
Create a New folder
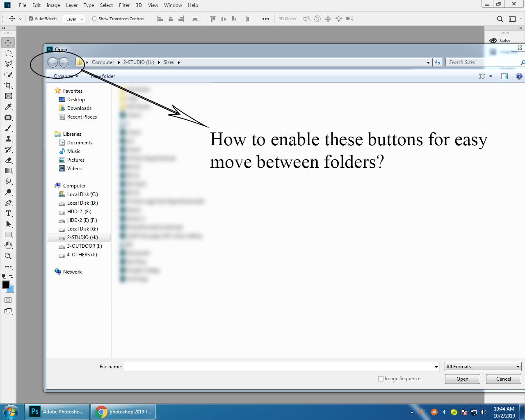pos(103,76)
